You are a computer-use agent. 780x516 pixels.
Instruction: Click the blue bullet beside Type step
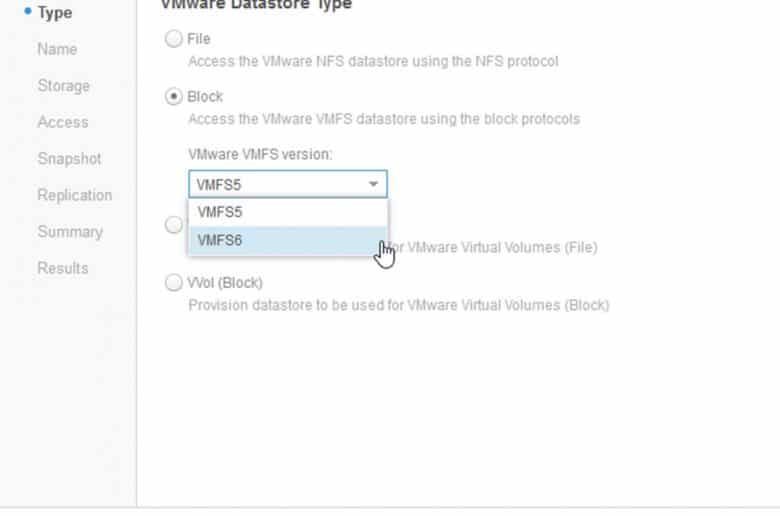(28, 11)
